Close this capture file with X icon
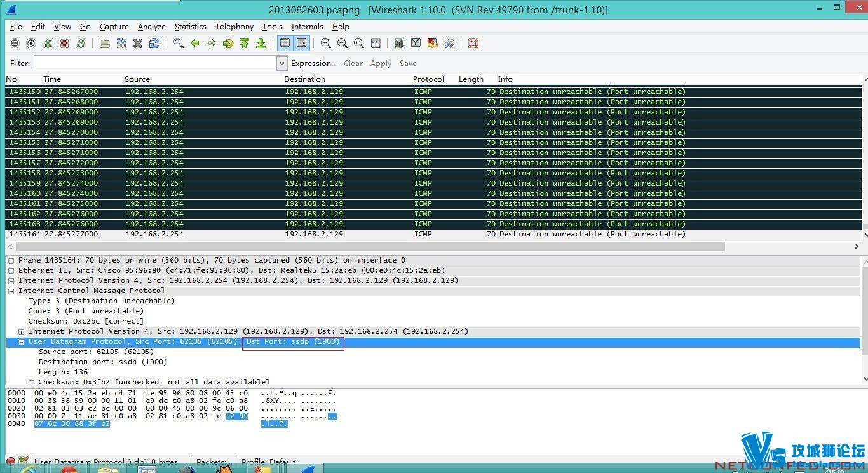 pyautogui.click(x=138, y=43)
